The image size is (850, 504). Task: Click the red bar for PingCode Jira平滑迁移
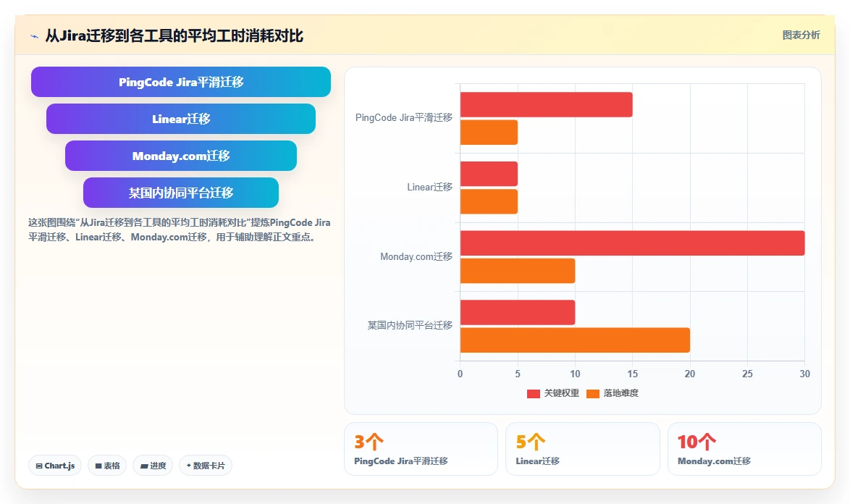coord(547,104)
